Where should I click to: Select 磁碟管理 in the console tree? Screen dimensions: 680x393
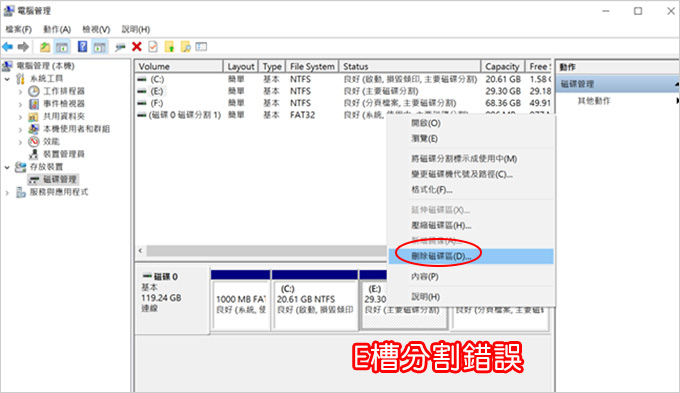(x=59, y=179)
